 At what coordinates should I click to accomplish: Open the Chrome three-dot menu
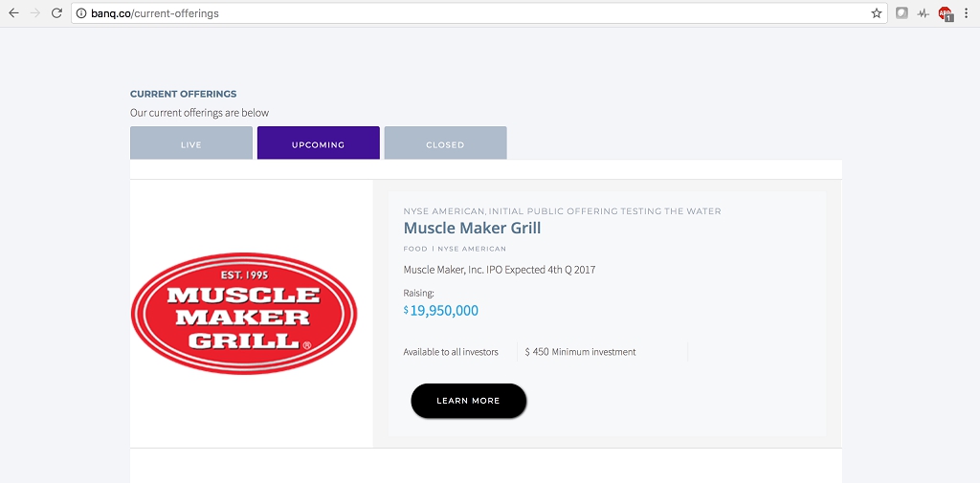tap(966, 13)
